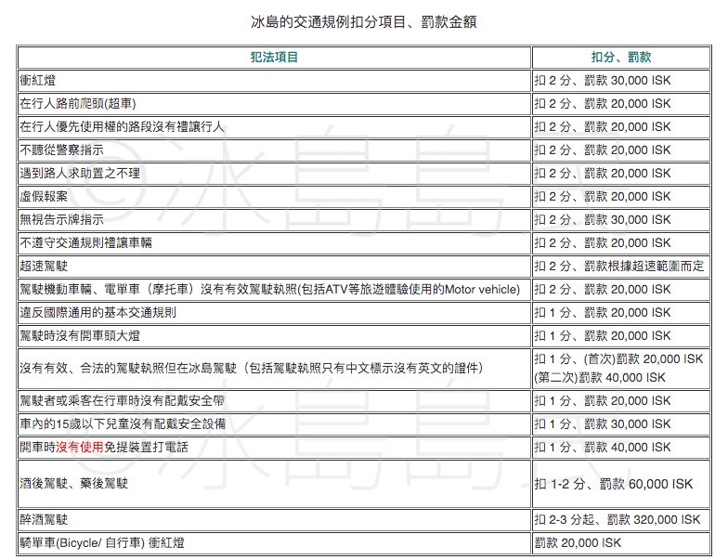Click the 在行人優先使用權的路段沒有禮讓行人 row text

point(123,126)
